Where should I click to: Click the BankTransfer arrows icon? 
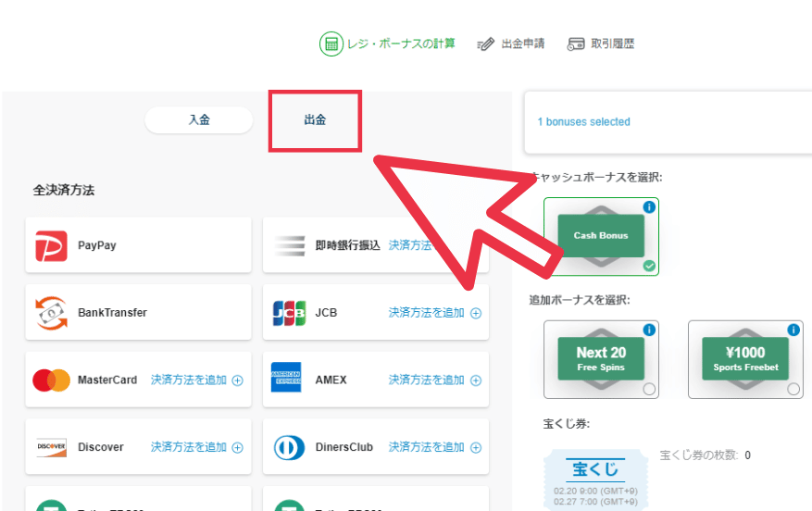[51, 313]
